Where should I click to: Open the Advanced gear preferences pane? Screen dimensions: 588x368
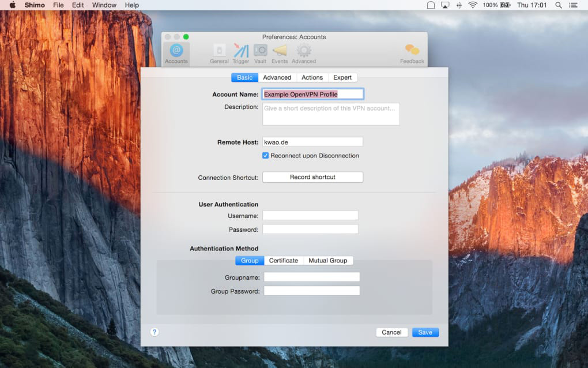(x=304, y=54)
